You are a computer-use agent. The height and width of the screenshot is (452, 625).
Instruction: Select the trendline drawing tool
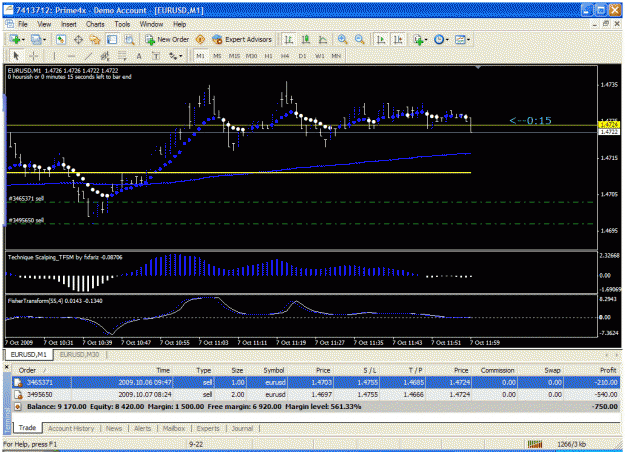click(x=88, y=56)
